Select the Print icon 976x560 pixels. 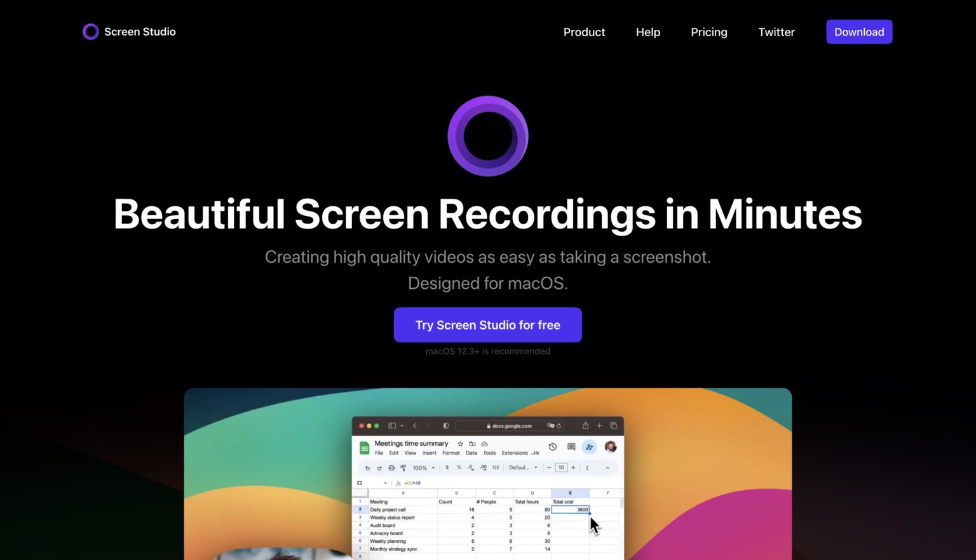[x=391, y=468]
